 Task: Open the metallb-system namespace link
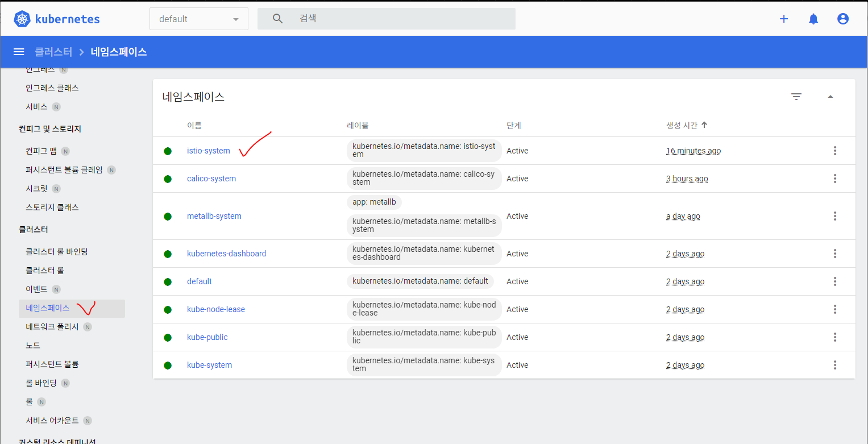point(214,216)
